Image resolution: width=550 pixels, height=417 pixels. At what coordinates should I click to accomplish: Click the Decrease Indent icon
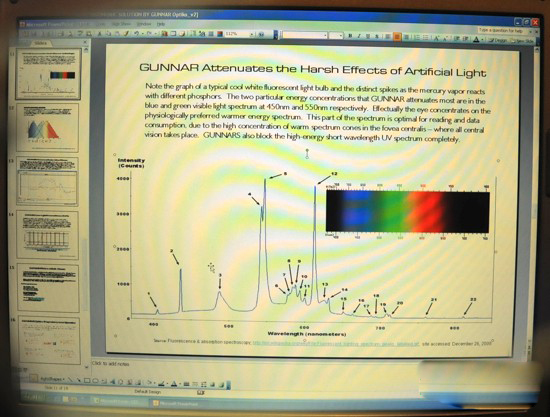coord(456,39)
